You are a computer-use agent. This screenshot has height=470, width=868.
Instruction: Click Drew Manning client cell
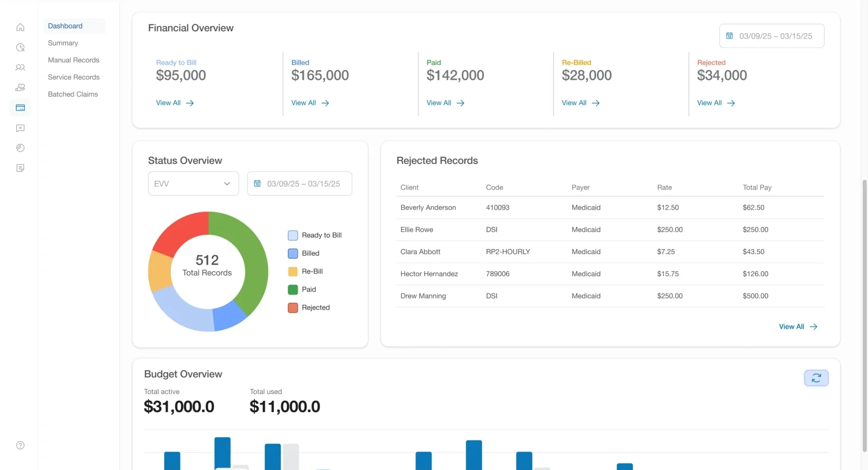[x=423, y=296]
